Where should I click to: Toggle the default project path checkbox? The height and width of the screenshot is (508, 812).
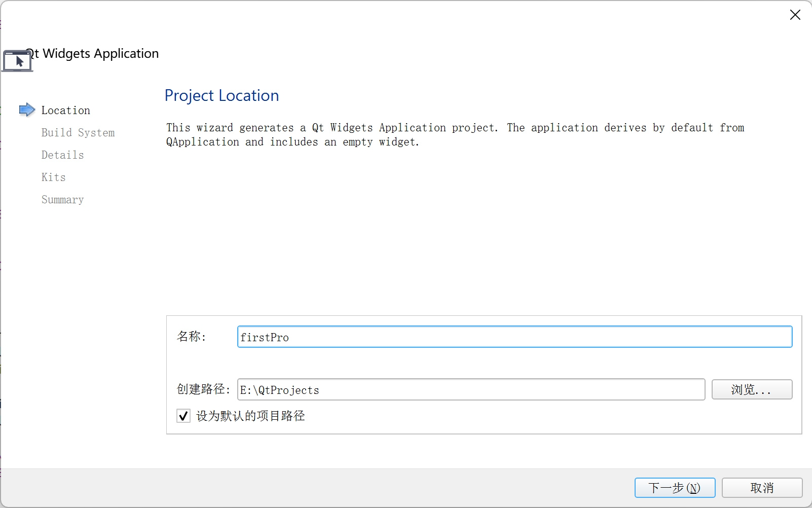[183, 416]
